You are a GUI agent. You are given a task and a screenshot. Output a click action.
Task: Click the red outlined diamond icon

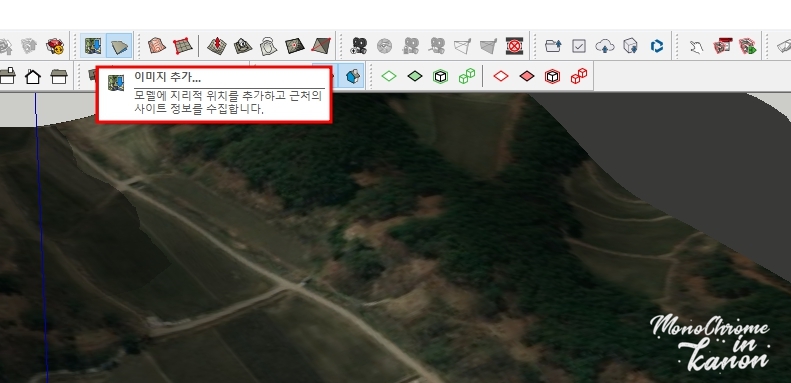[x=501, y=76]
